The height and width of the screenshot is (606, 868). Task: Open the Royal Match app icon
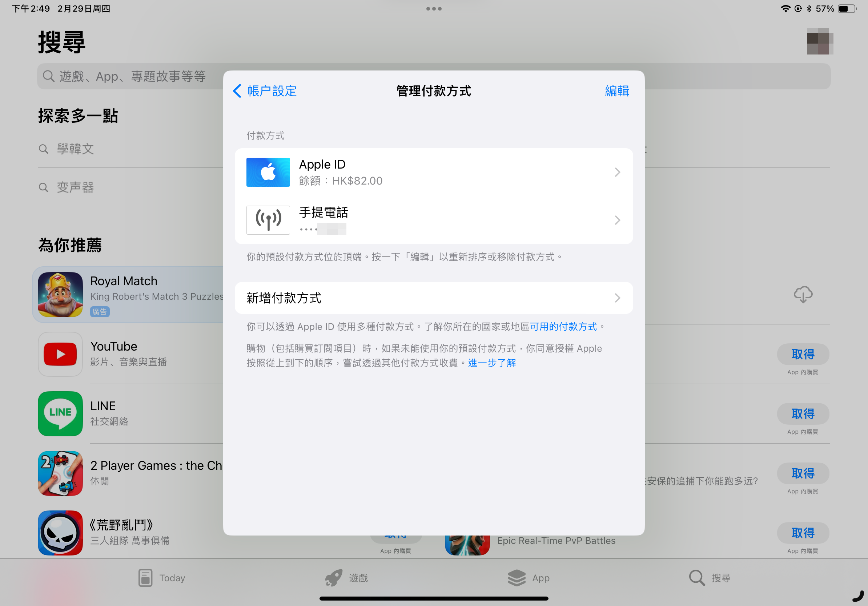(x=60, y=295)
